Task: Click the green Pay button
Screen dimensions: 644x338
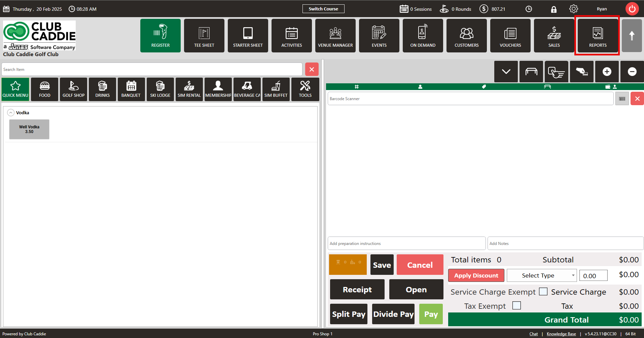Action: pyautogui.click(x=431, y=314)
